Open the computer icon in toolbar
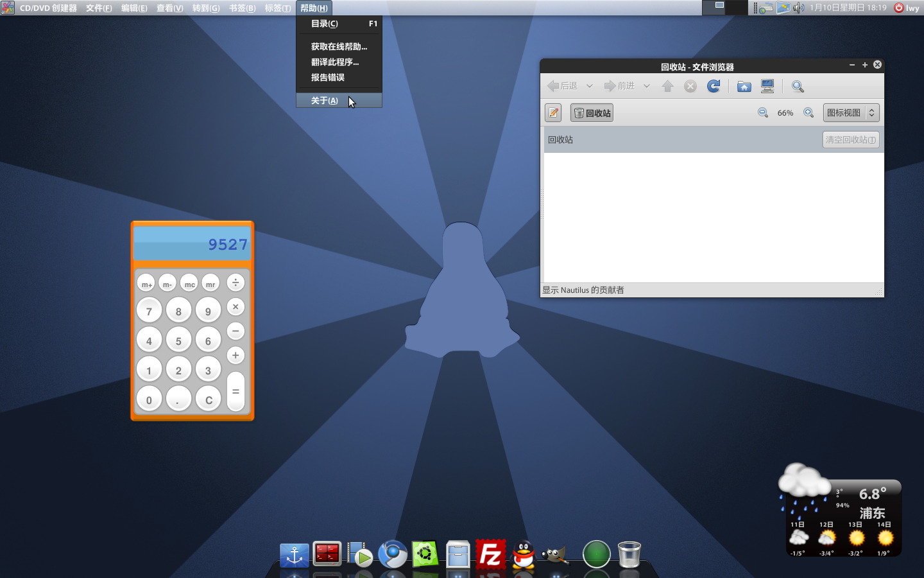This screenshot has height=578, width=924. [x=767, y=86]
